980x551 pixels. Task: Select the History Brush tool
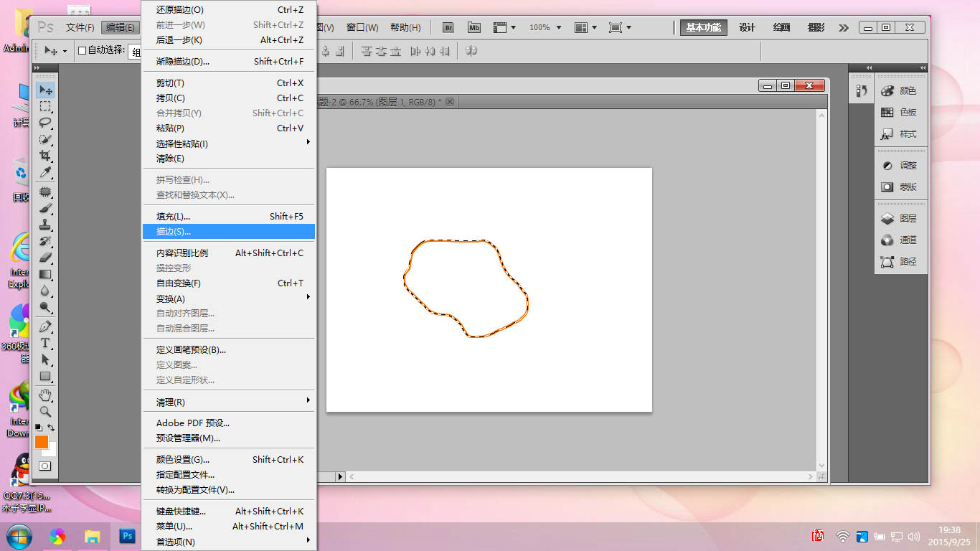pyautogui.click(x=45, y=241)
